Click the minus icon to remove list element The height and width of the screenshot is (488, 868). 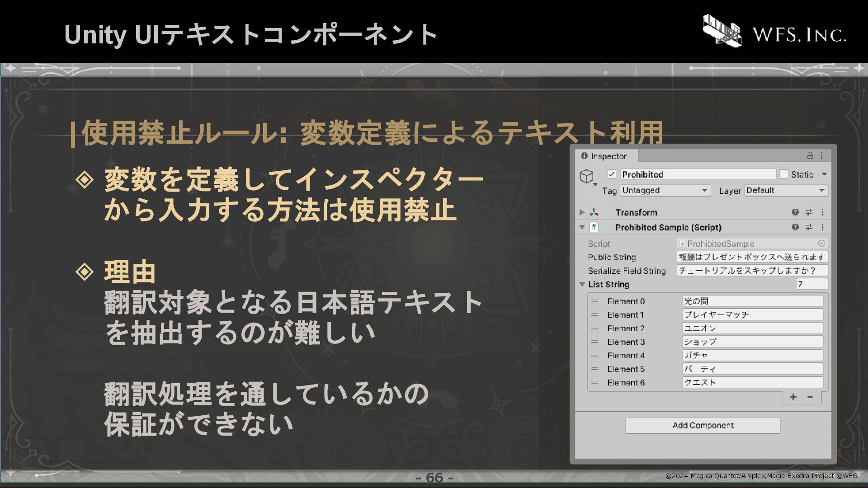coord(810,397)
